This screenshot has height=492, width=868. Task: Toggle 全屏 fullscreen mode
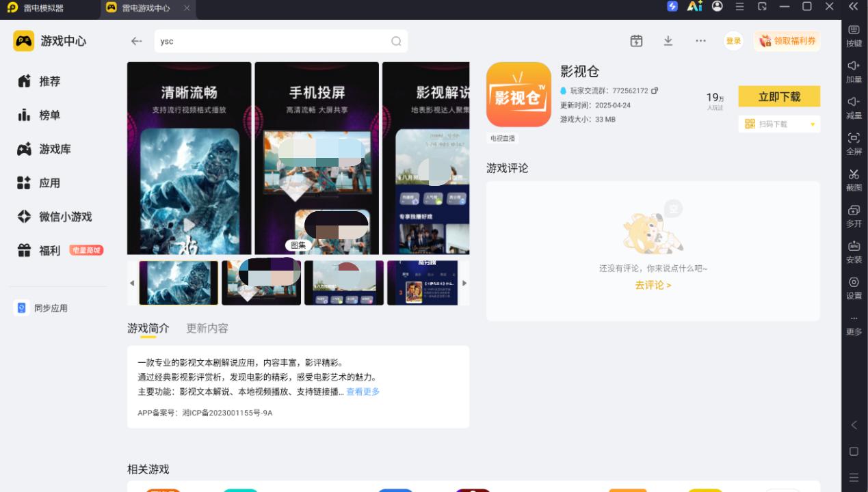[x=854, y=143]
